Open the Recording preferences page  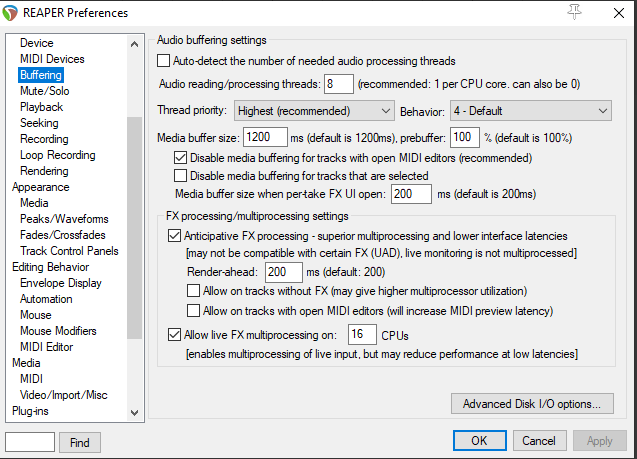tap(44, 139)
